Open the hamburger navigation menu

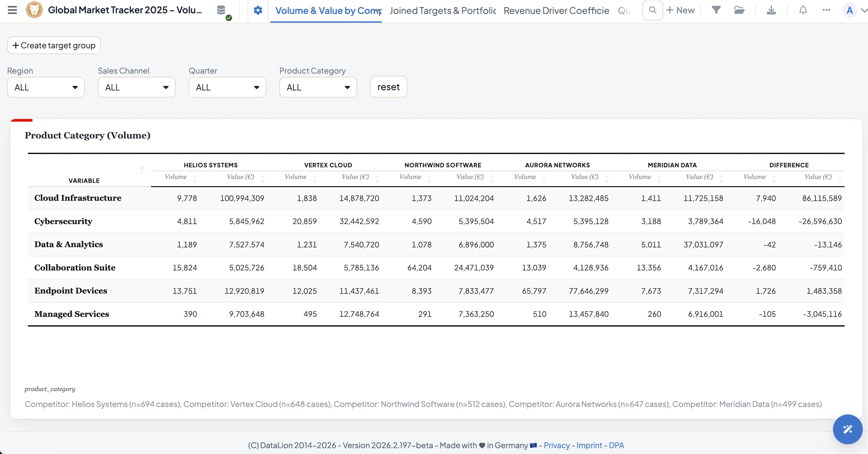[x=12, y=10]
